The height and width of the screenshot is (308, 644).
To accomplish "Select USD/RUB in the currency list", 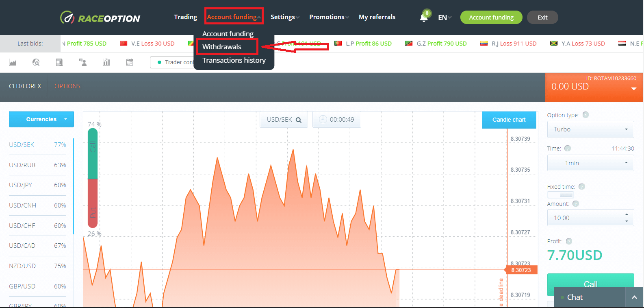I will coord(37,165).
